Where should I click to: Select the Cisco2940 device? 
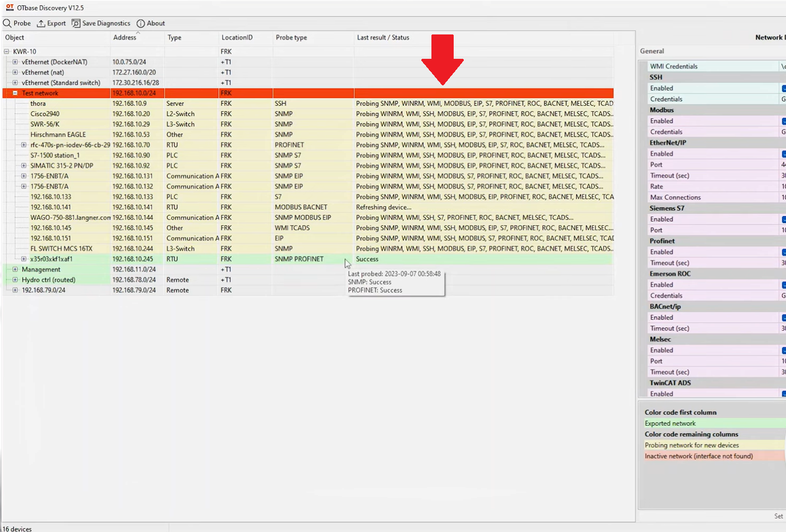tap(45, 114)
